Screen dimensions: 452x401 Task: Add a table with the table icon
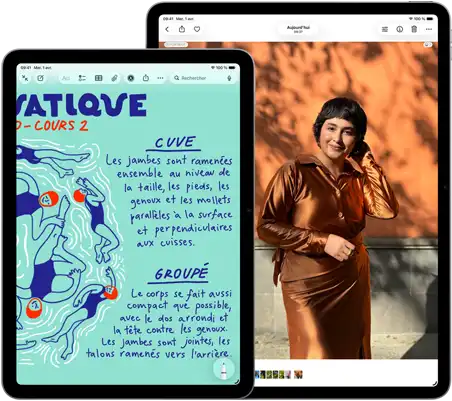click(98, 78)
